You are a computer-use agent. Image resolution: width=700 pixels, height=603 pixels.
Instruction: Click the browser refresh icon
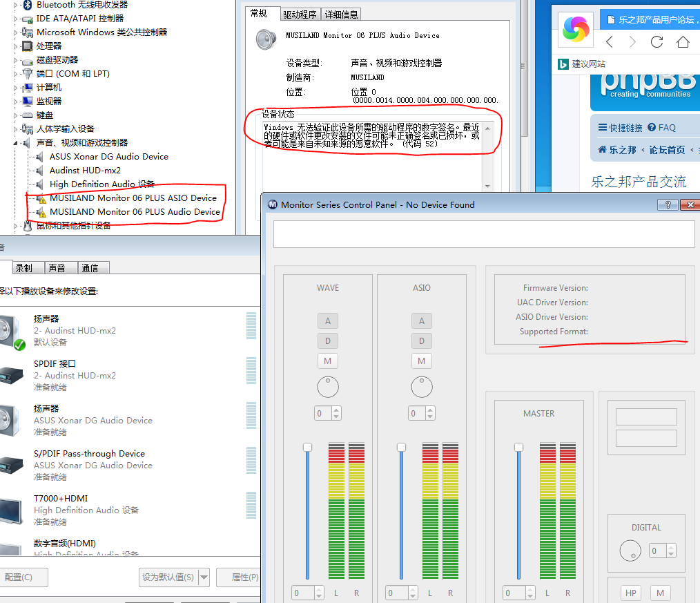tap(657, 42)
